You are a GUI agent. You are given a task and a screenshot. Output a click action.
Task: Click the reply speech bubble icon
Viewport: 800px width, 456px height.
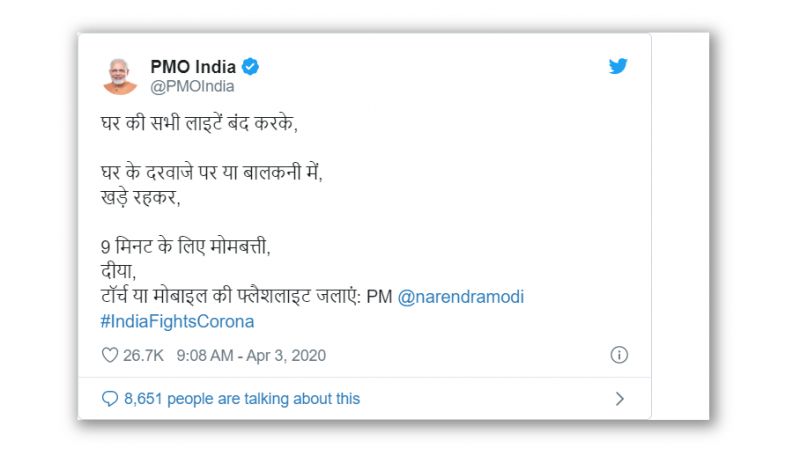click(110, 398)
